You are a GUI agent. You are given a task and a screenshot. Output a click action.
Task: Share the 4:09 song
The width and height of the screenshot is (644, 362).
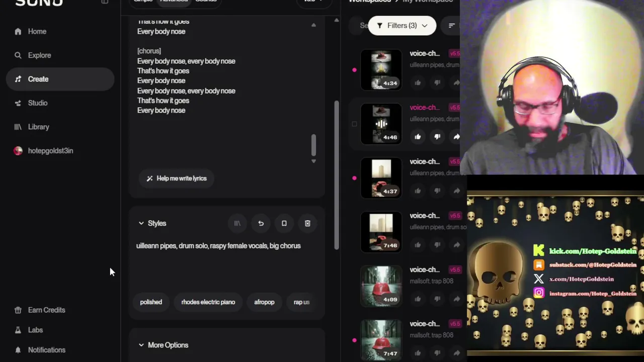(456, 299)
